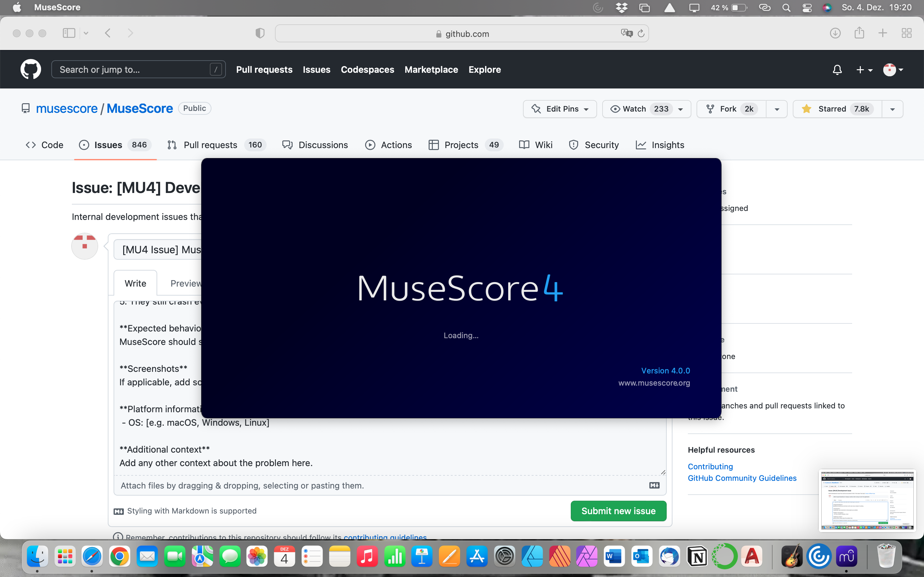Screen dimensions: 924x577
Task: Watch the MuseScore repository
Action: 634,109
